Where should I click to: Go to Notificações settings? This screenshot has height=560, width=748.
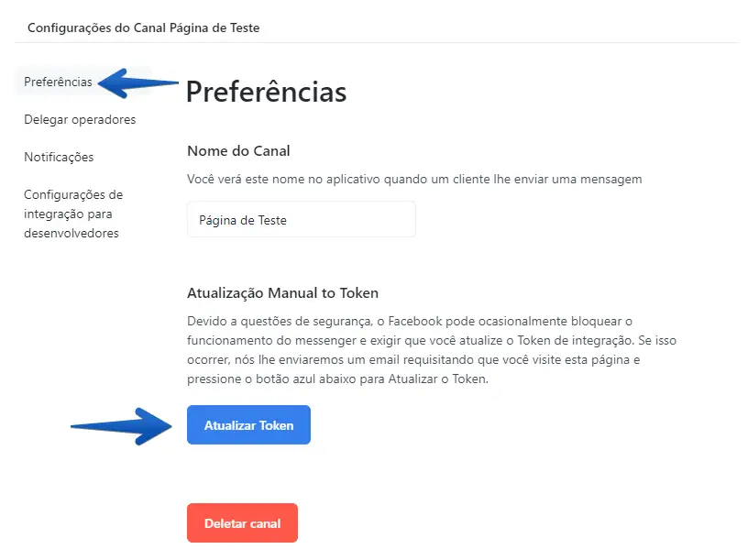[59, 157]
